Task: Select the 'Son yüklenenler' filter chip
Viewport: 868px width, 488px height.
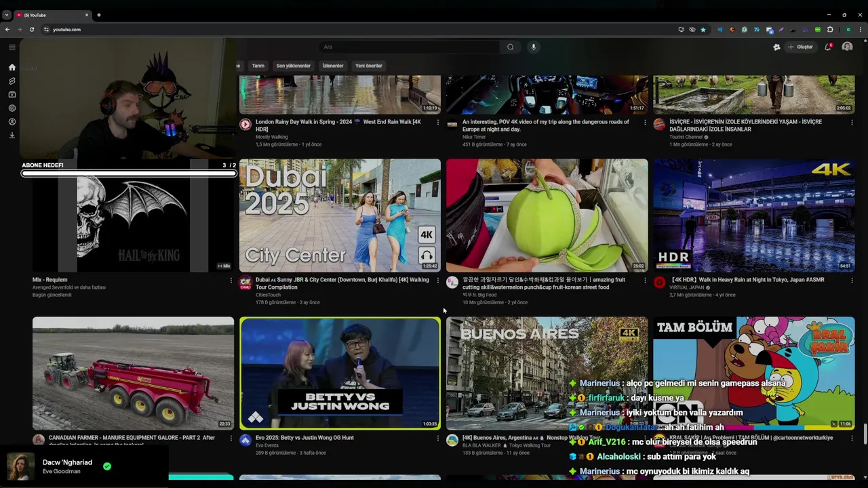Action: coord(293,66)
